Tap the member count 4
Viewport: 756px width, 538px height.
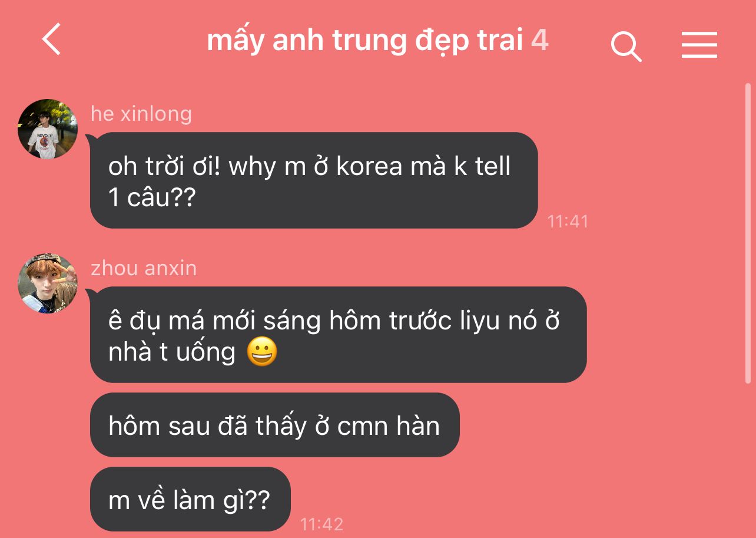(540, 40)
